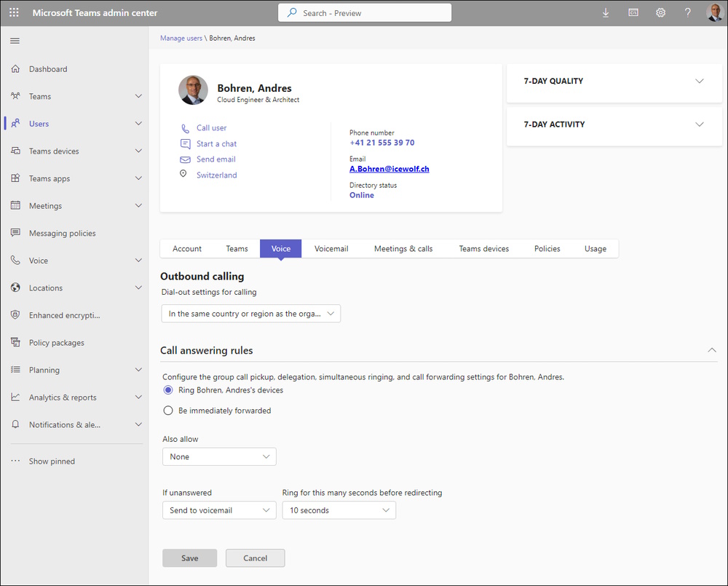Click the Teams sidebar icon
728x586 pixels.
click(x=15, y=96)
